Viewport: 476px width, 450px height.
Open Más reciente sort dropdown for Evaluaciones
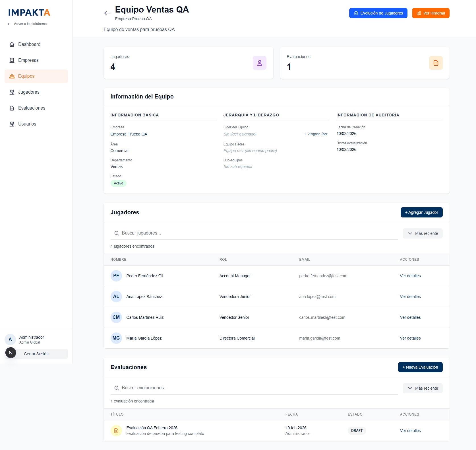tap(423, 388)
